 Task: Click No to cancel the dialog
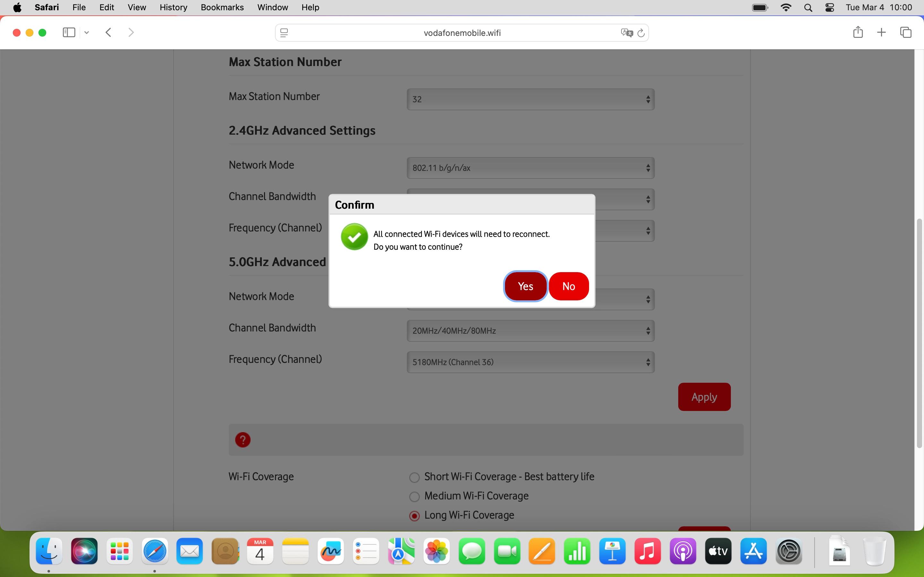[569, 286]
